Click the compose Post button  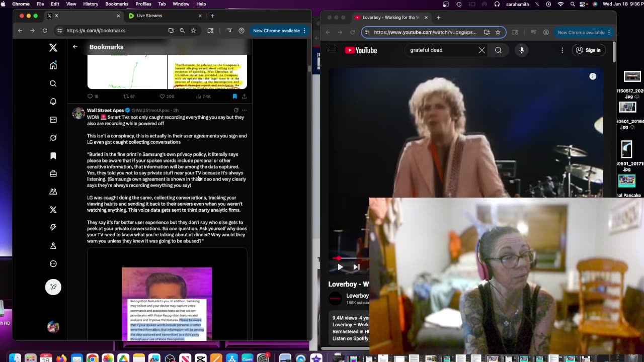pyautogui.click(x=53, y=287)
